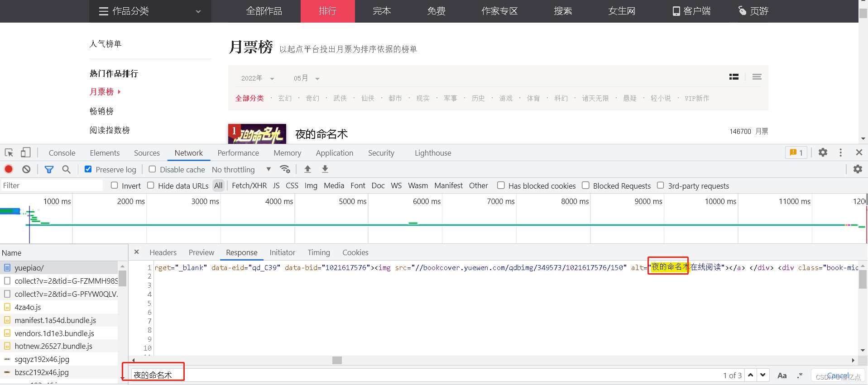Filter requests by Fetch/XHR type
This screenshot has height=385, width=868.
[249, 185]
